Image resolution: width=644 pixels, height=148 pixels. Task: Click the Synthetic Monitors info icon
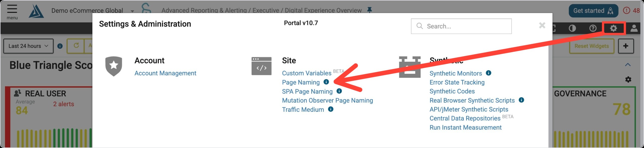[x=489, y=73]
